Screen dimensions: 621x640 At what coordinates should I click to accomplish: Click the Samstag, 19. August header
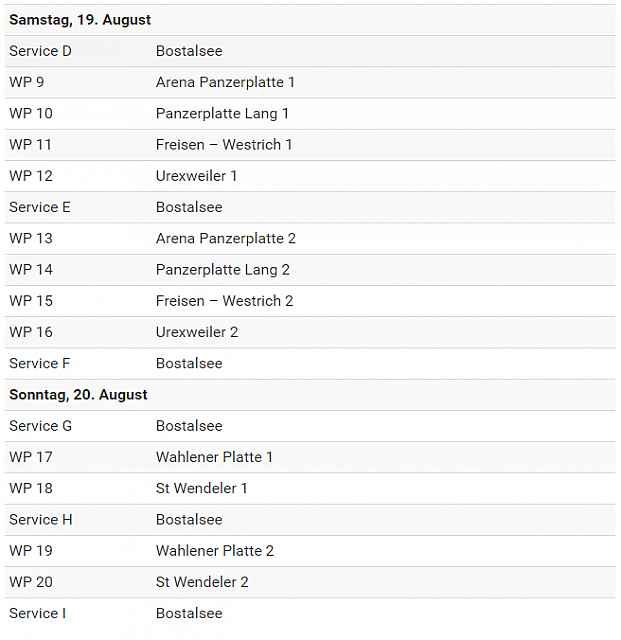click(80, 20)
